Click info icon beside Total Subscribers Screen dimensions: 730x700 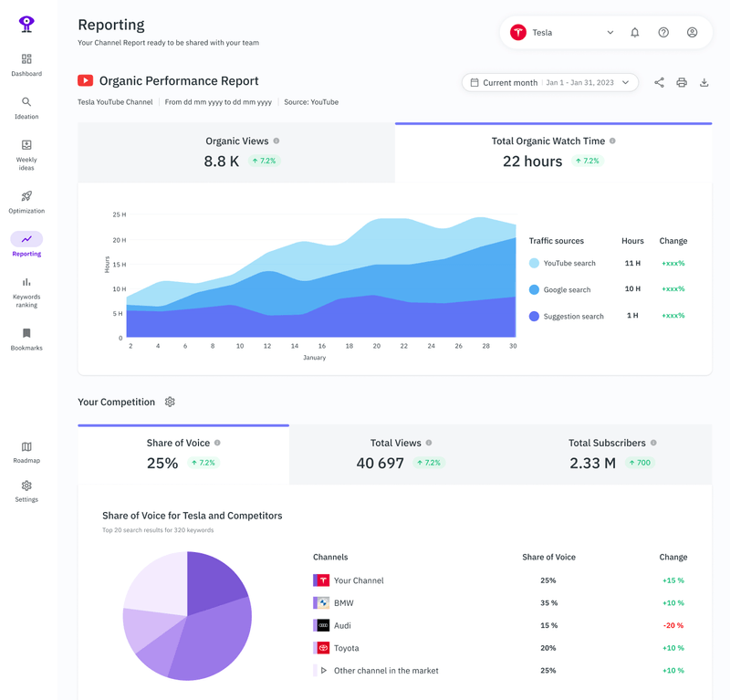[653, 443]
